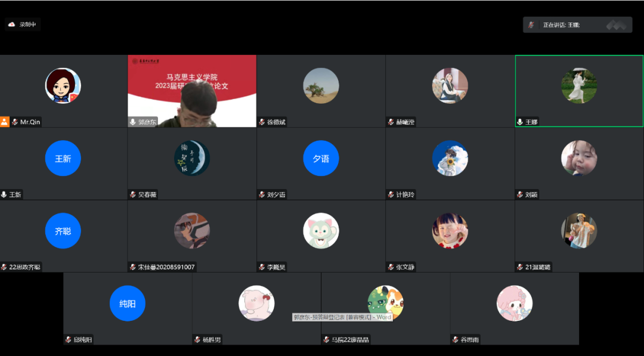Select 徐德斌's desert tree avatar
This screenshot has width=644, height=356.
321,86
